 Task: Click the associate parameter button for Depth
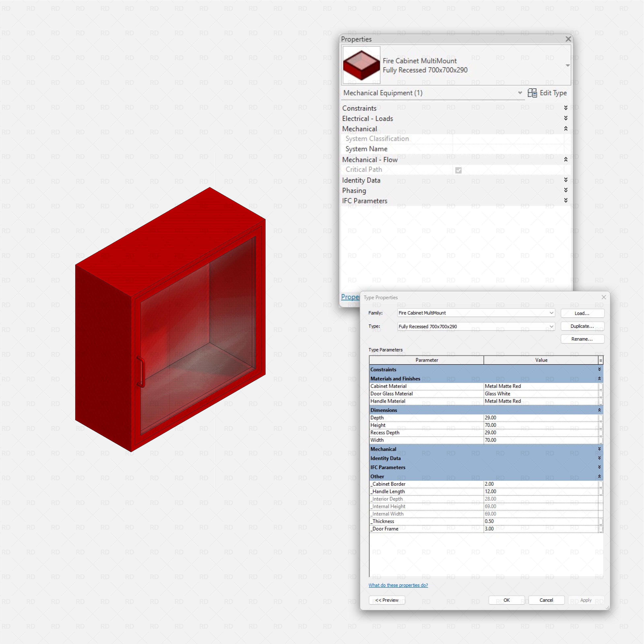pos(601,418)
